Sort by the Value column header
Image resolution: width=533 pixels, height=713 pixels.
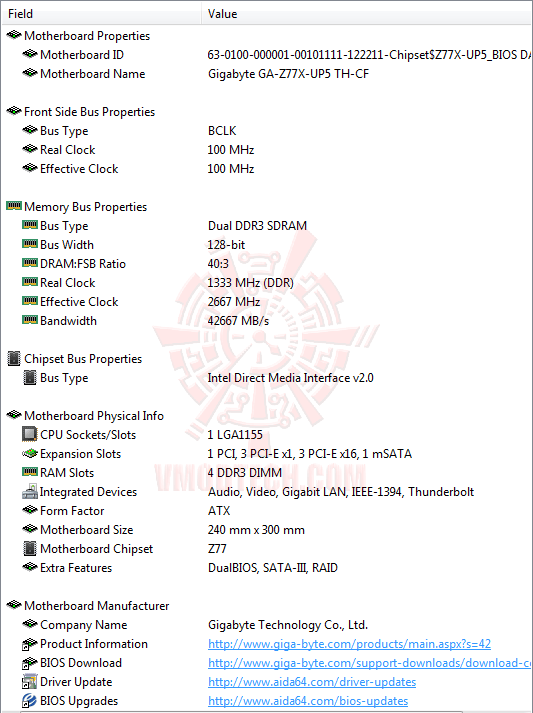(367, 14)
